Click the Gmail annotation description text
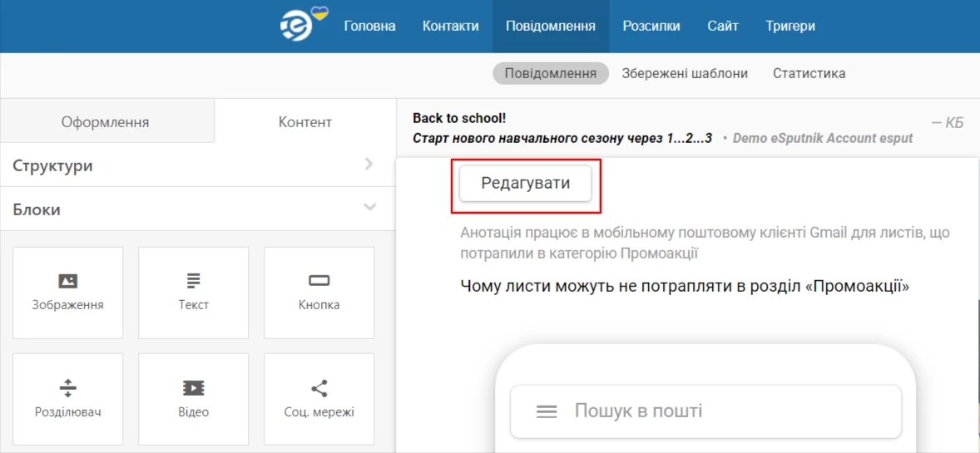 coord(705,244)
